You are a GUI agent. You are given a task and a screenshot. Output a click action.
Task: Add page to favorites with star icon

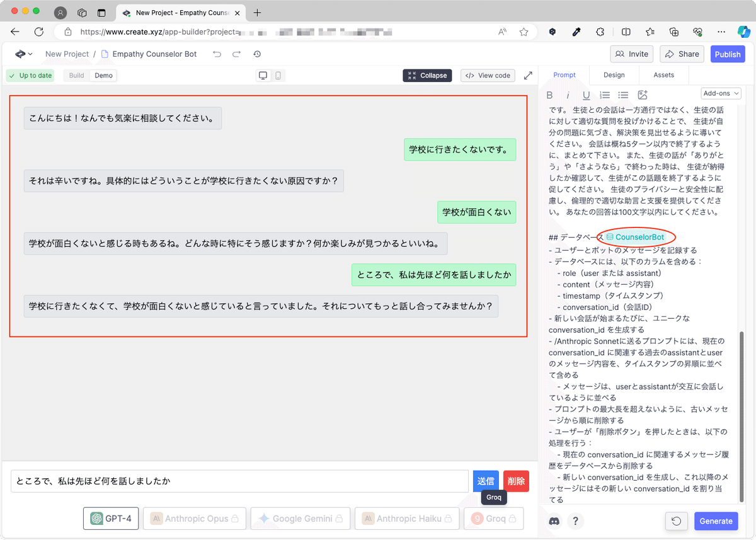524,32
